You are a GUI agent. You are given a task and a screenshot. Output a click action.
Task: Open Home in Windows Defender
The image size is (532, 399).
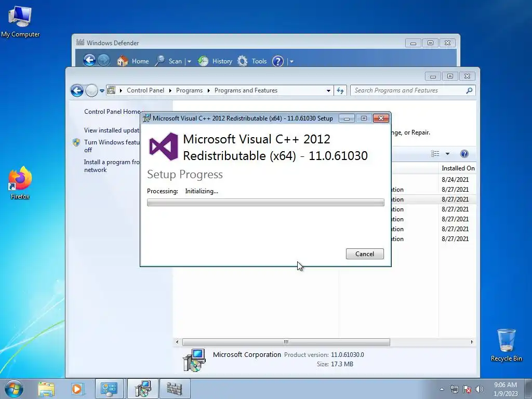pyautogui.click(x=140, y=61)
